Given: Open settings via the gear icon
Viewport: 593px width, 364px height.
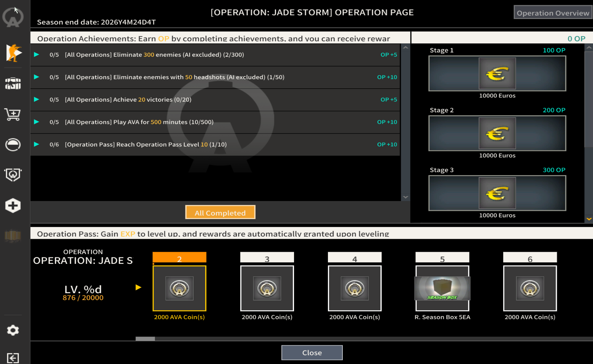Looking at the screenshot, I should point(13,330).
